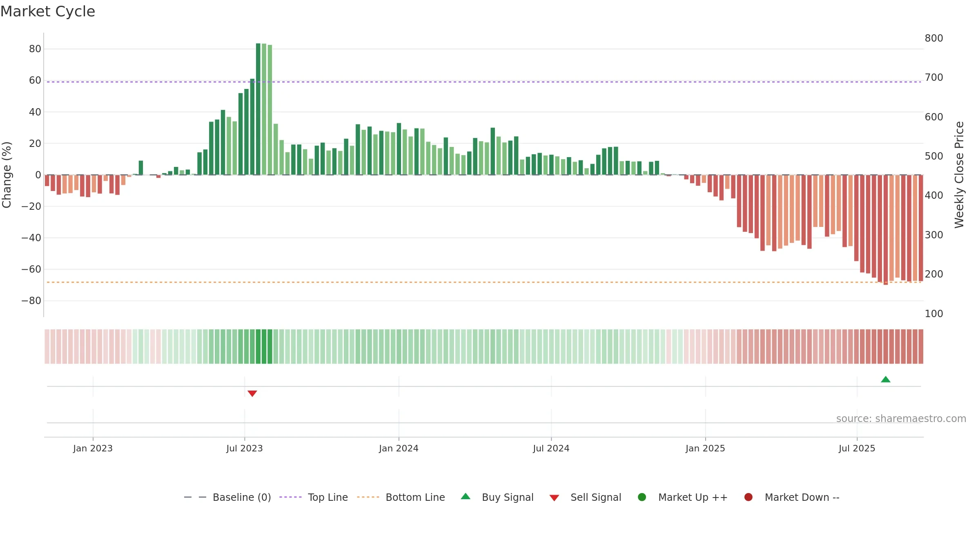
Task: Click the orange dotted Bottom Line in chart
Action: [x=484, y=282]
